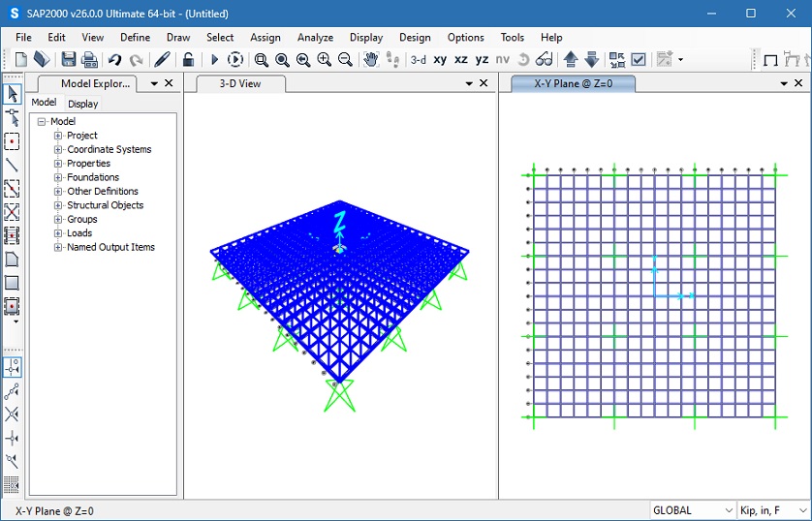Pick the quick draw secondary beams tool
Viewport: 812px width, 521px height.
(x=12, y=235)
